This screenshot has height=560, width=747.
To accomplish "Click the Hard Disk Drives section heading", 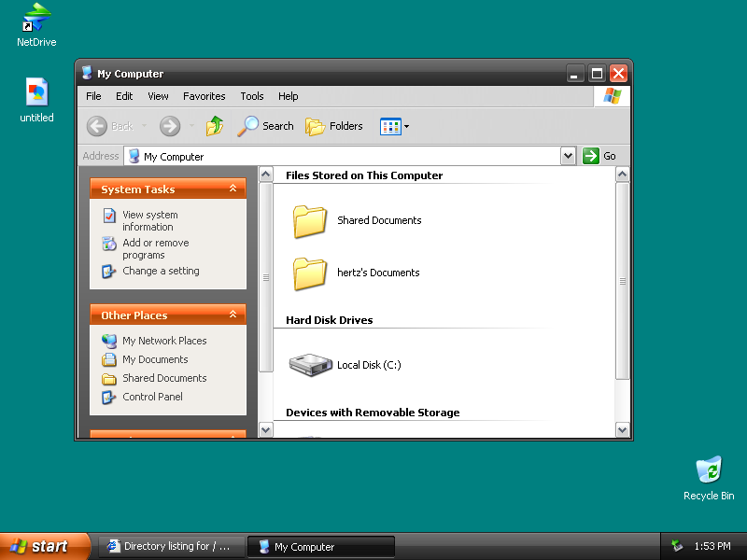I will [330, 320].
